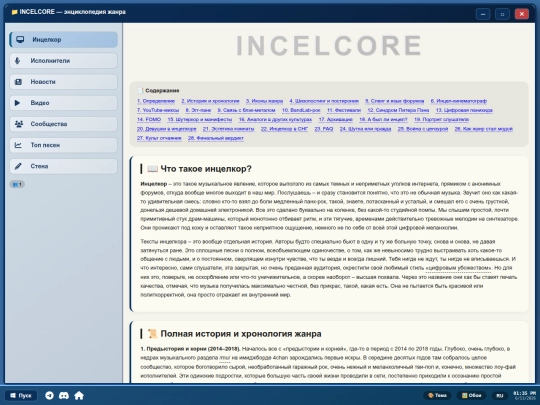Jump to 5. Сленг и язык форумов link
The image size is (540, 405).
(x=394, y=101)
